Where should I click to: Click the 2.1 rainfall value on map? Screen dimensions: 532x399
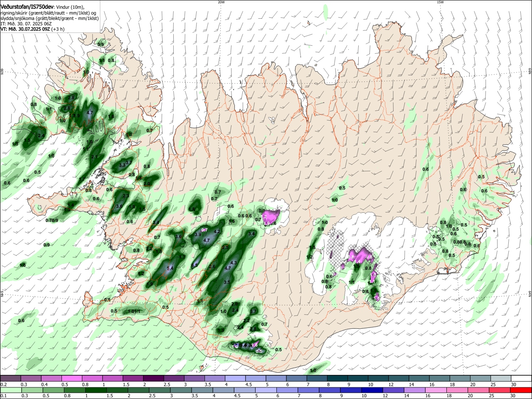click(94, 157)
